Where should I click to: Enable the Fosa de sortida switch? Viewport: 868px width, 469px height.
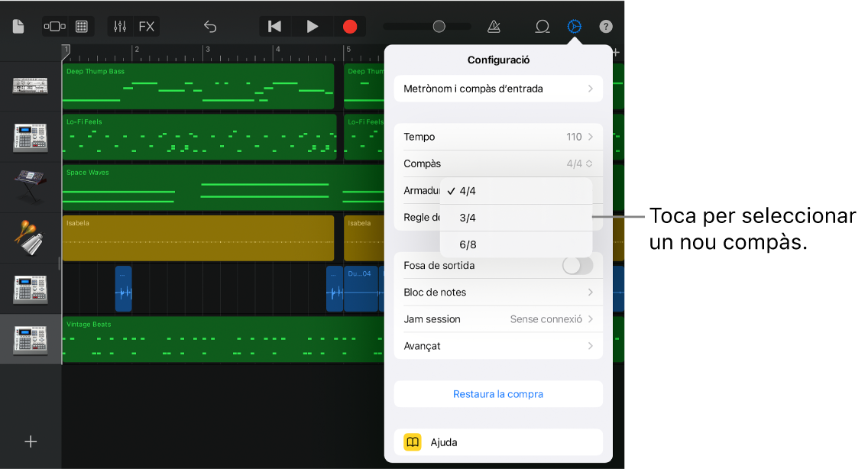(x=578, y=265)
